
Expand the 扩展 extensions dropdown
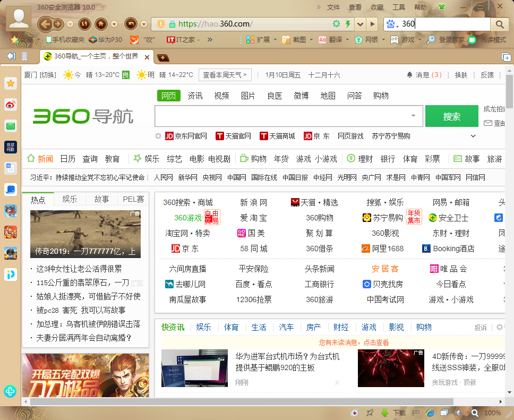[275, 40]
